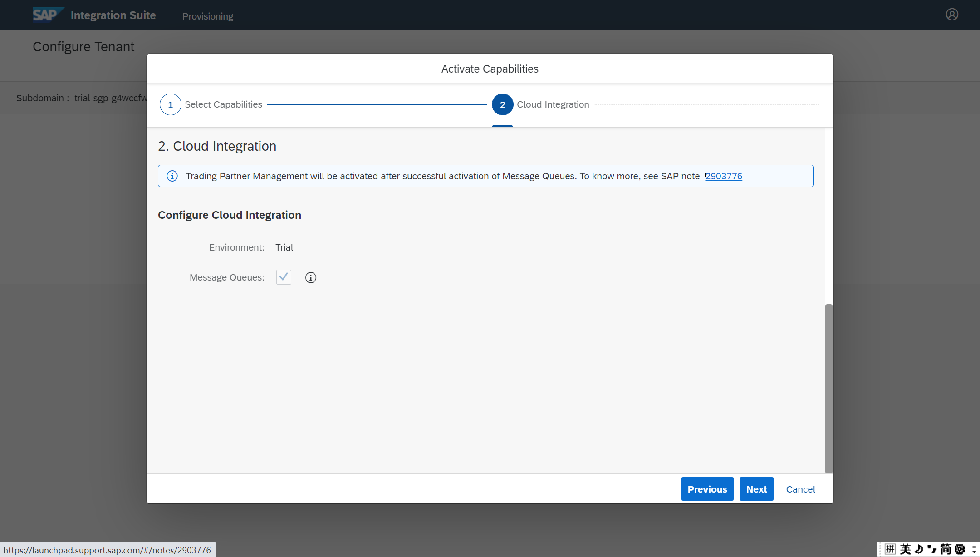Click the 英 language indicator in the IME bar
Image resolution: width=980 pixels, height=557 pixels.
coord(905,549)
